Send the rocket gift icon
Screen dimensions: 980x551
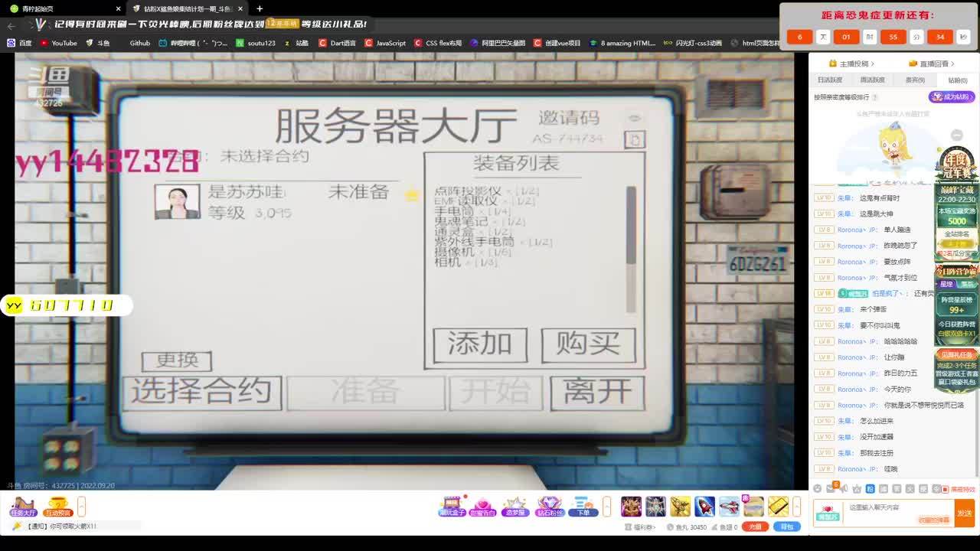pyautogui.click(x=704, y=507)
